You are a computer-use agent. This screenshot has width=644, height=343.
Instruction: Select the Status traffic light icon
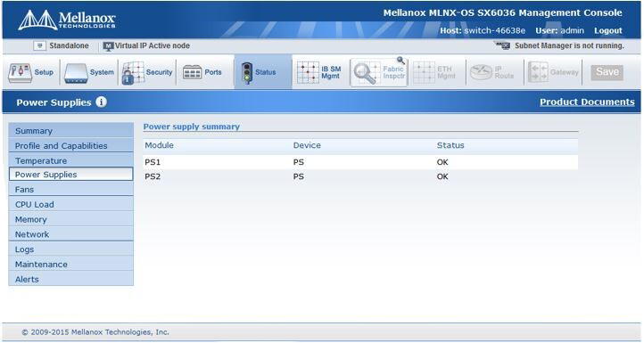[247, 73]
